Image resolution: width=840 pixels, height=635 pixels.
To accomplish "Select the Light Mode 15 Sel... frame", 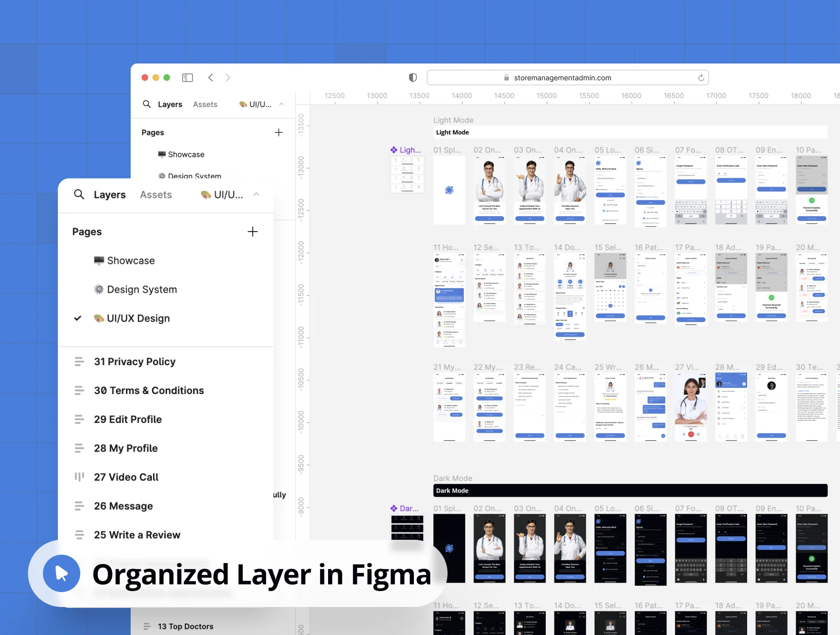I will [x=610, y=288].
